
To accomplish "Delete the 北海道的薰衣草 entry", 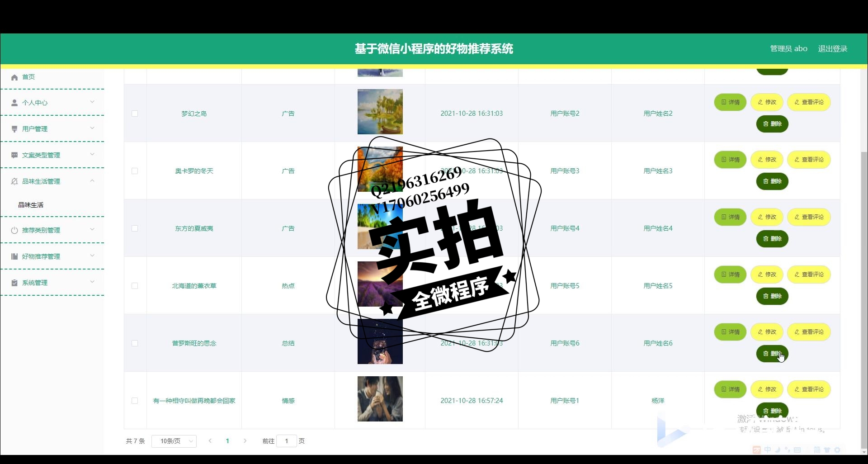I will 772,296.
